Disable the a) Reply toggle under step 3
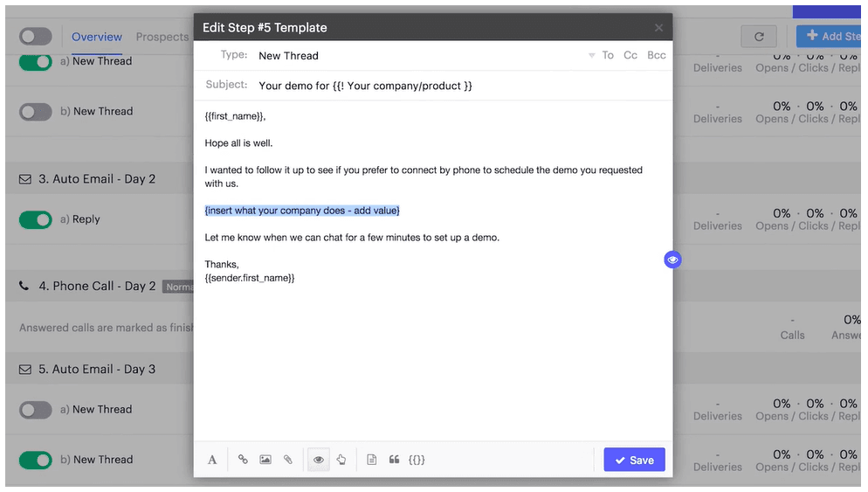Viewport: 868px width, 492px height. [x=36, y=219]
